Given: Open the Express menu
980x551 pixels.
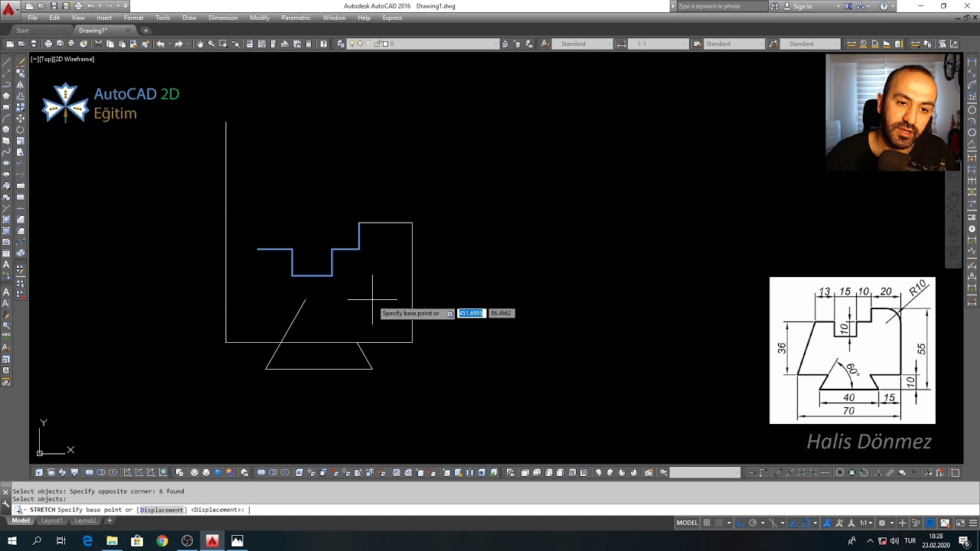Looking at the screenshot, I should point(392,18).
